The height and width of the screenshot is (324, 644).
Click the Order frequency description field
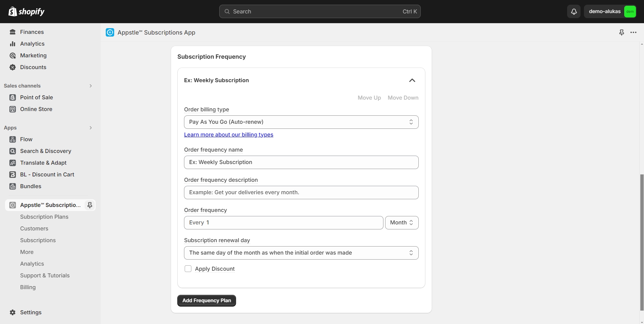click(x=301, y=193)
